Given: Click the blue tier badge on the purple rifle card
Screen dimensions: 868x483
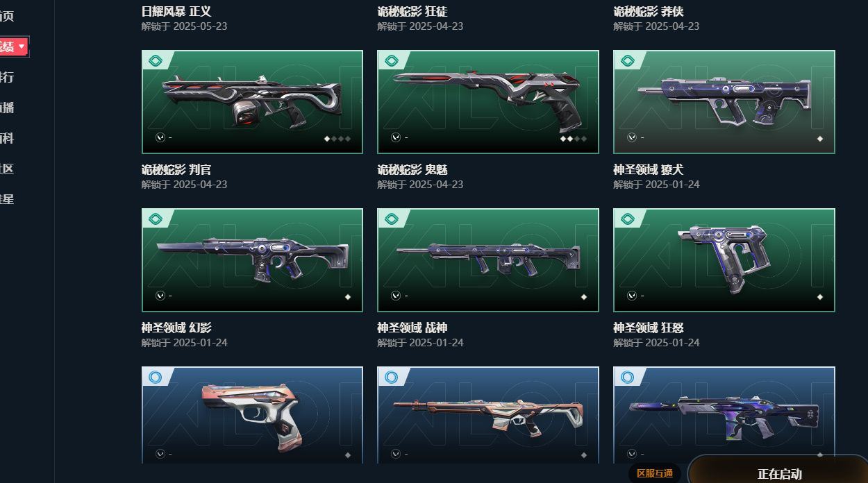Looking at the screenshot, I should pyautogui.click(x=628, y=377).
